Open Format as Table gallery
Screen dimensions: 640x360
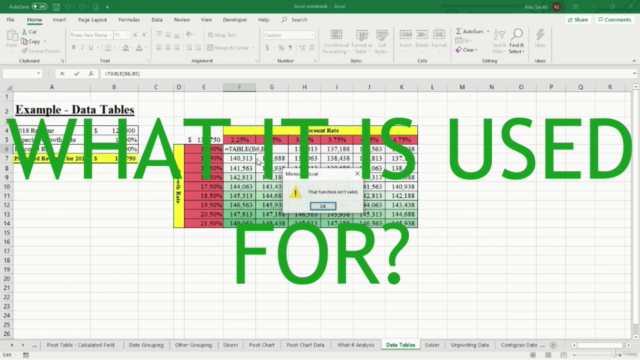[362, 41]
